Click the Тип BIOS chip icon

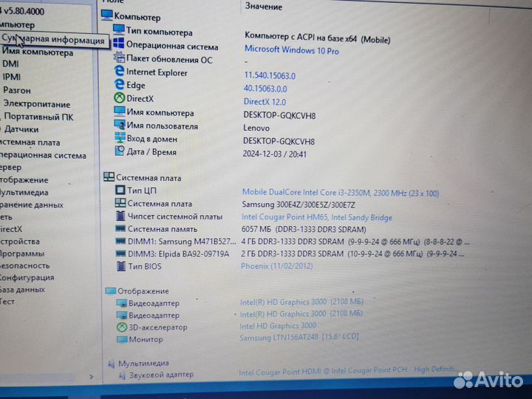[x=121, y=266]
